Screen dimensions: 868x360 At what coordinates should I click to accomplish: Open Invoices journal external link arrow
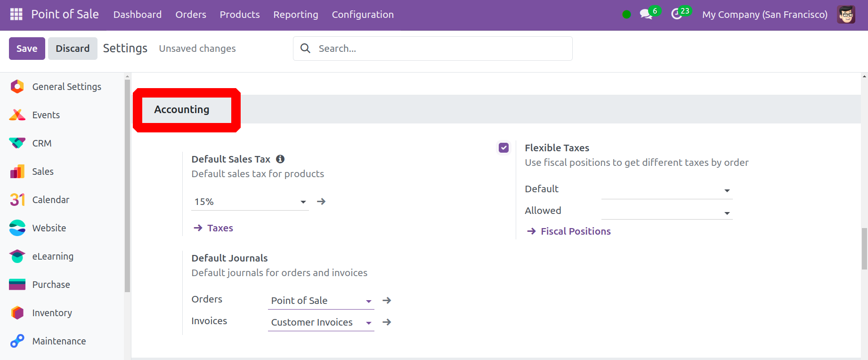point(387,322)
